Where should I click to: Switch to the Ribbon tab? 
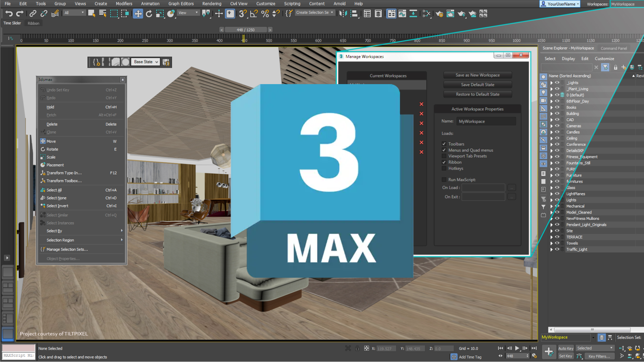coord(34,23)
